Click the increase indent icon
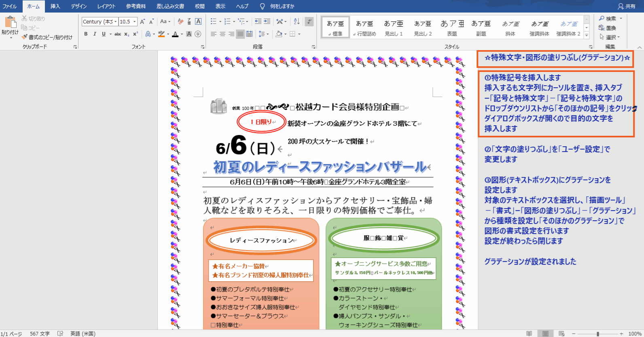Screen dimensions: 644x337 coord(267,21)
